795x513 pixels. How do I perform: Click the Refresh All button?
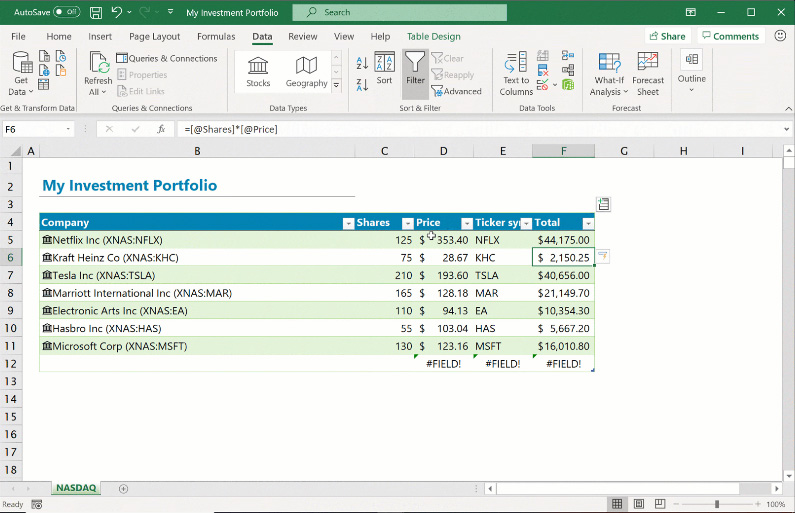point(98,74)
